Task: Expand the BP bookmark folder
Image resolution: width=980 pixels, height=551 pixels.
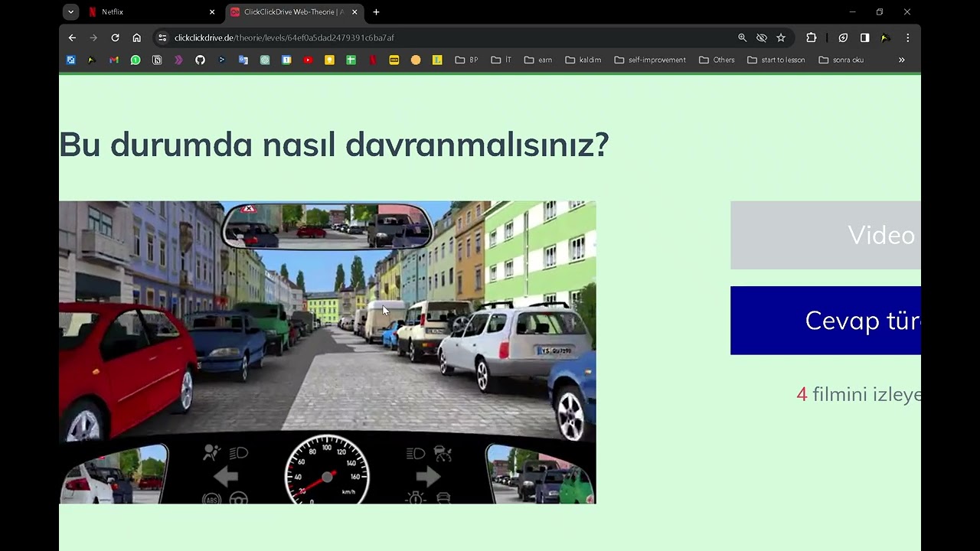Action: tap(466, 60)
